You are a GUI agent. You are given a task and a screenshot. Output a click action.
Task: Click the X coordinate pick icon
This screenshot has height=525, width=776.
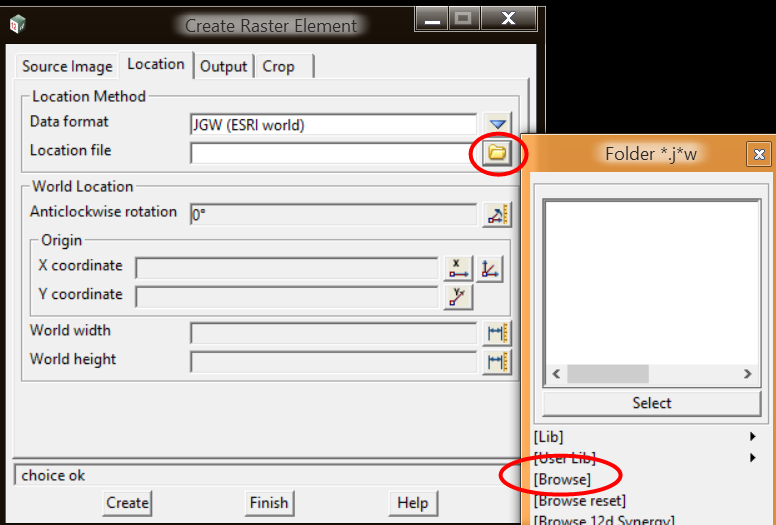point(458,269)
